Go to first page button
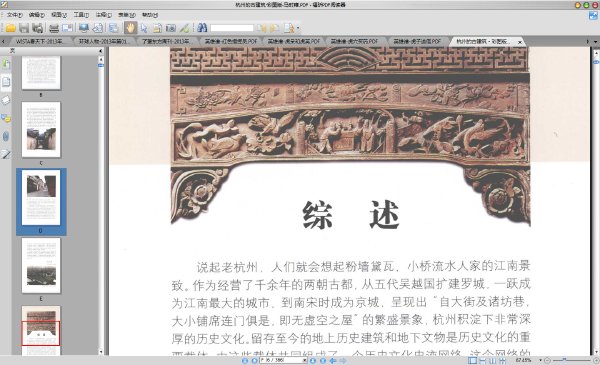 (245, 360)
